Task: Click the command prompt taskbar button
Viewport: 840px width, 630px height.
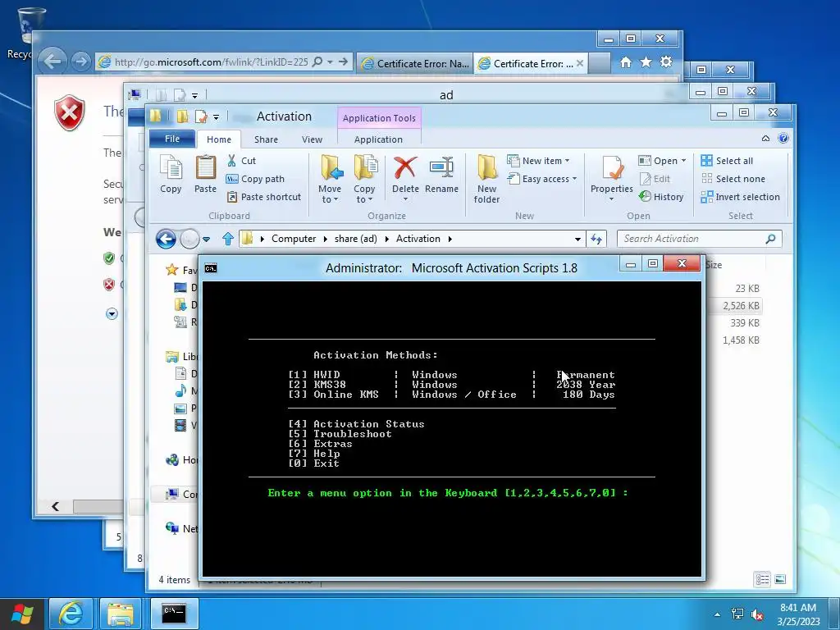Action: click(x=174, y=614)
